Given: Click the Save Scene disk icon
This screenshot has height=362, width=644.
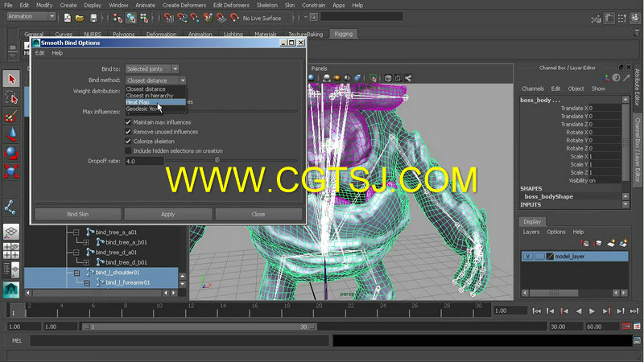Looking at the screenshot, I should pos(93,18).
